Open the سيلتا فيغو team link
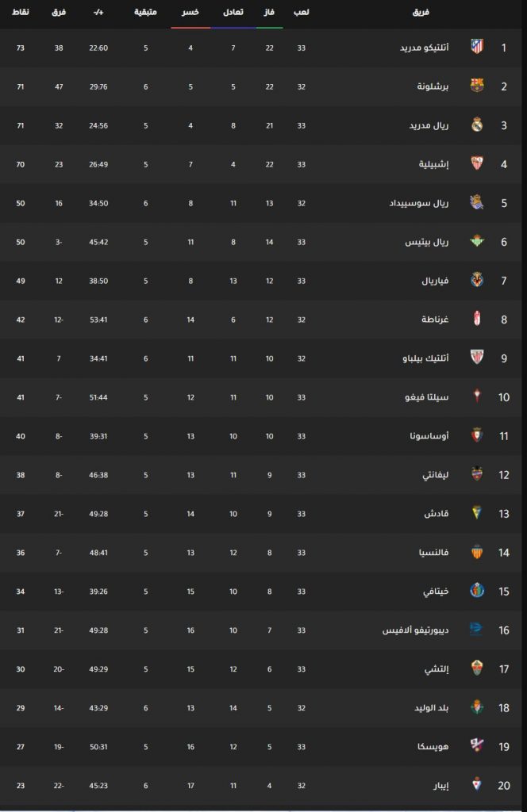 [x=426, y=397]
